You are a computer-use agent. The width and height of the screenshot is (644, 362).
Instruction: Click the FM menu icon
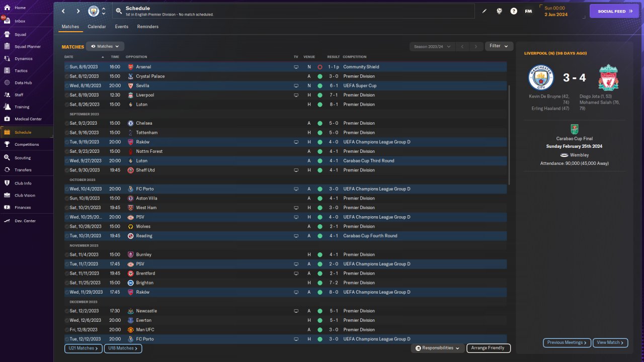[528, 11]
